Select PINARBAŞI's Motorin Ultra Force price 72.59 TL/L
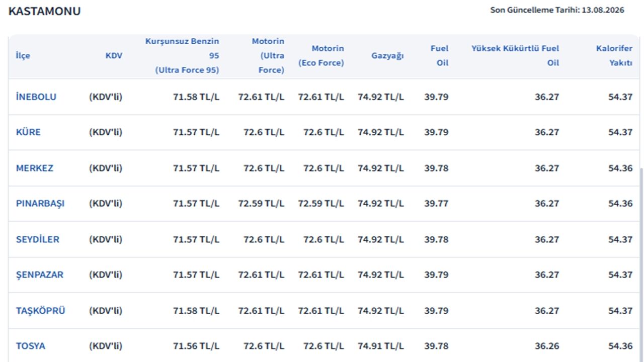The width and height of the screenshot is (644, 362). (261, 204)
